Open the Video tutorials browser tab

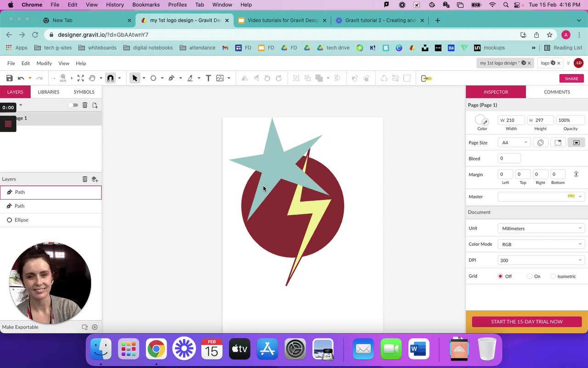tap(282, 20)
